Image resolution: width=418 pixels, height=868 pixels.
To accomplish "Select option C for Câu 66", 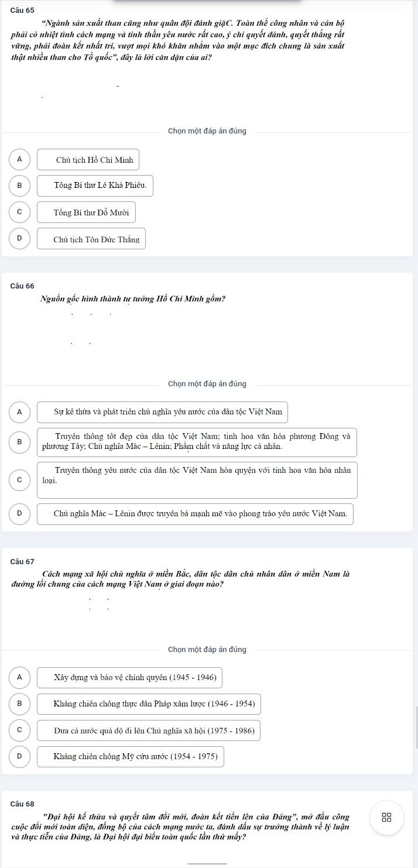I will click(19, 479).
